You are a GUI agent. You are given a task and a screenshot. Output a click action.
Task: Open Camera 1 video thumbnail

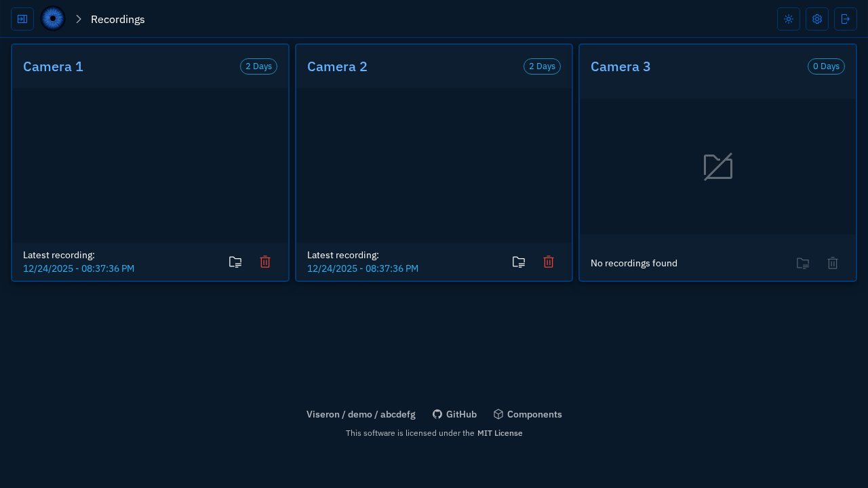150,165
